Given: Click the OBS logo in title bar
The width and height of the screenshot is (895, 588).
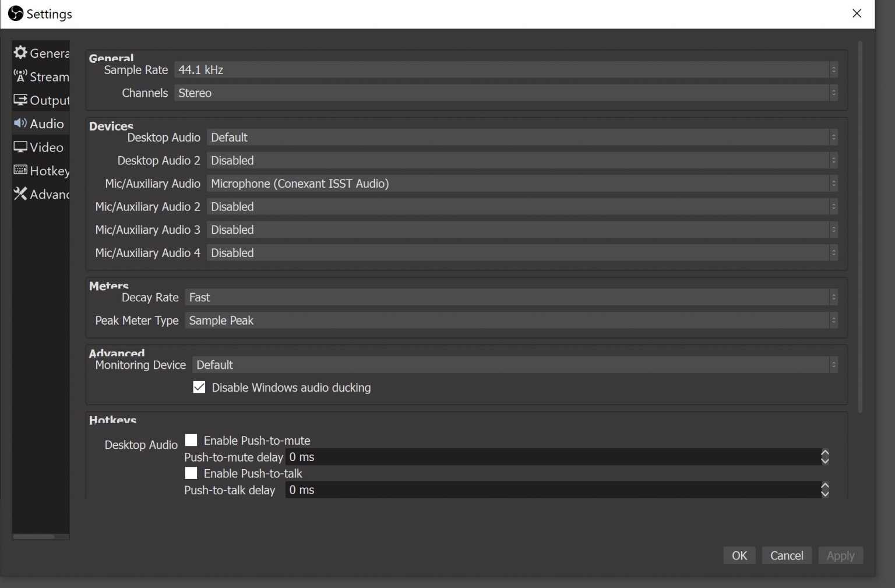Looking at the screenshot, I should 16,13.
